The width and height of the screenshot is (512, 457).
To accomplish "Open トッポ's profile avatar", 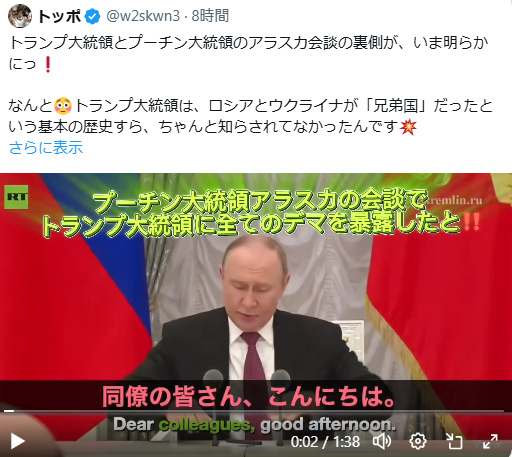I will tap(20, 16).
